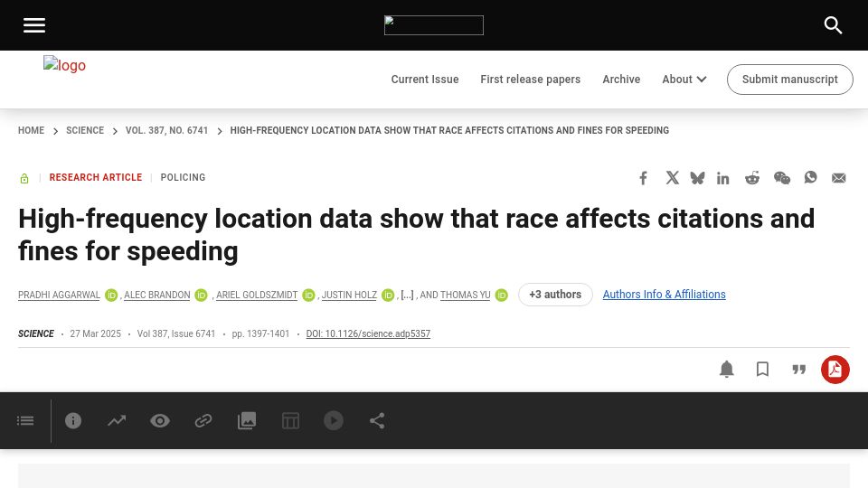Share article on Reddit
The image size is (868, 488).
point(751,178)
